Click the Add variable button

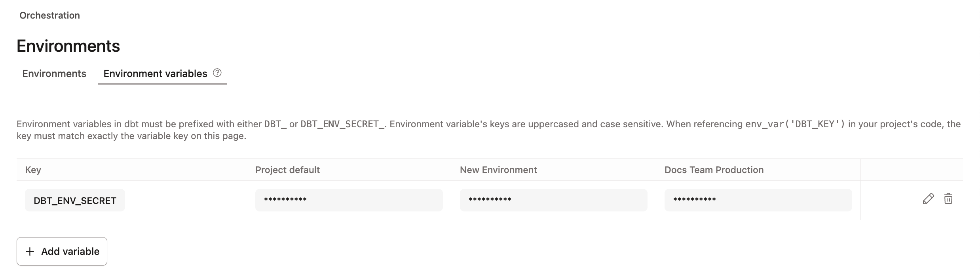tap(62, 251)
